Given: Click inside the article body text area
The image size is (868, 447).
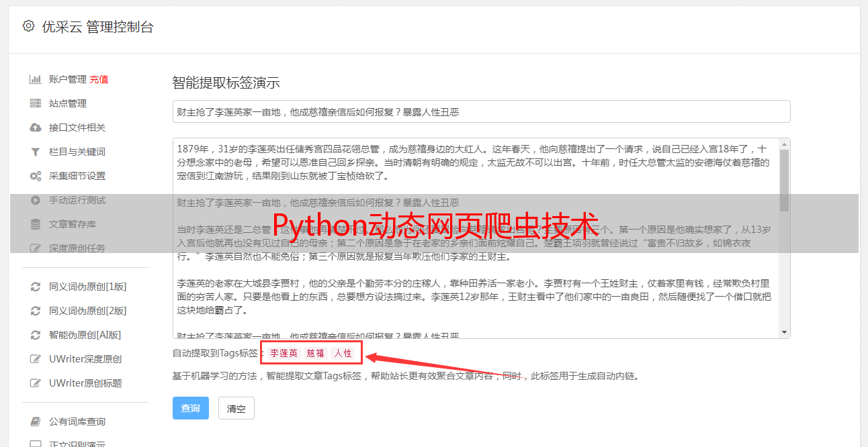Looking at the screenshot, I should pyautogui.click(x=476, y=238).
